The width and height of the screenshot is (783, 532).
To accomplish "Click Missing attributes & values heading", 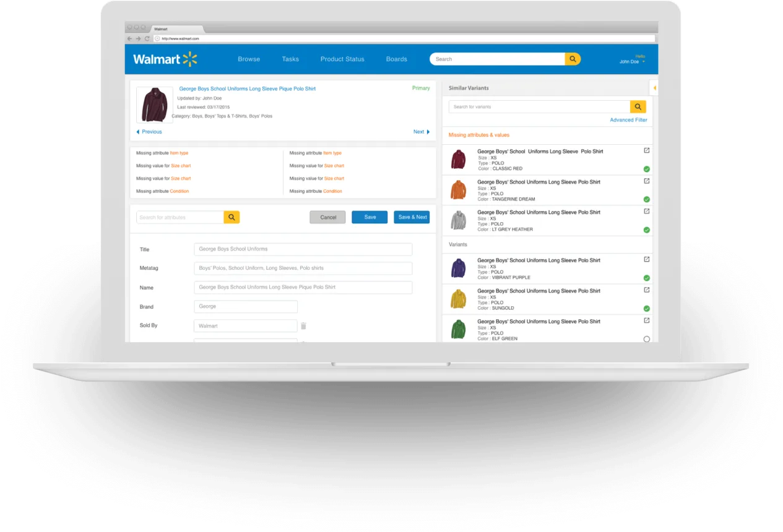I will pos(479,135).
